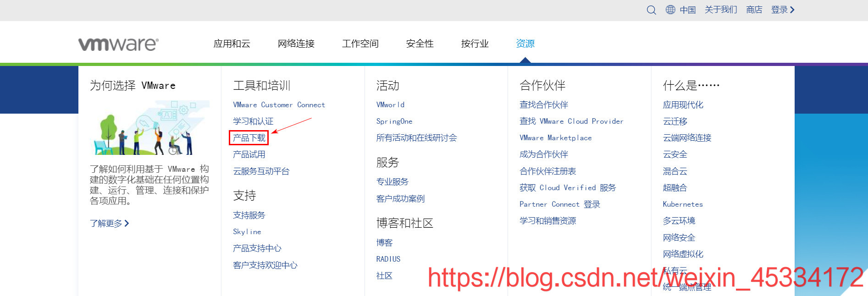Screen dimensions: 868x296
Task: Expand the 登录 login menu
Action: [x=783, y=10]
